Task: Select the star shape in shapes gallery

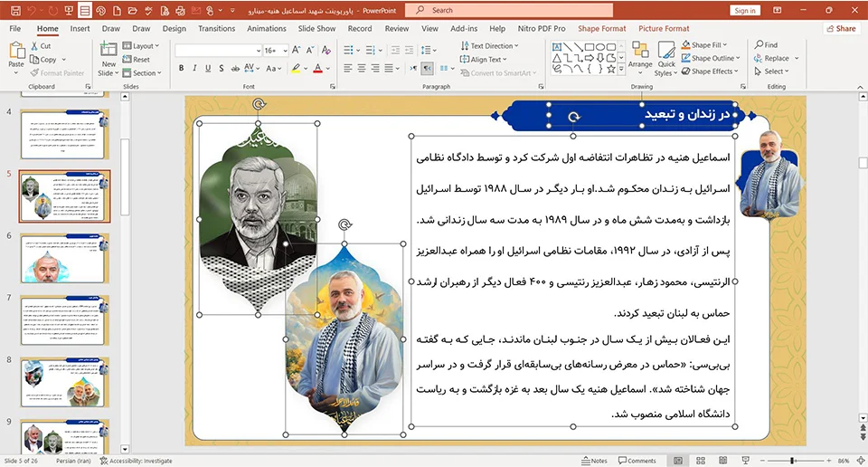Action: [x=611, y=70]
